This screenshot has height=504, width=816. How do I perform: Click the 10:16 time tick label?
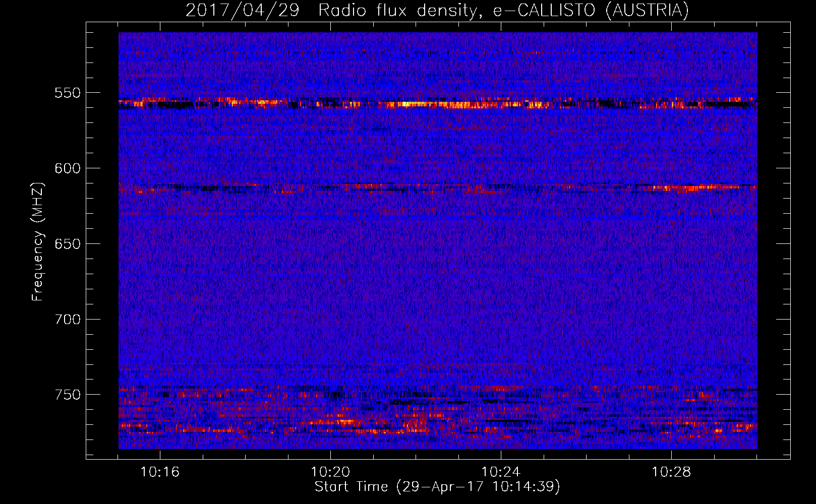point(160,472)
